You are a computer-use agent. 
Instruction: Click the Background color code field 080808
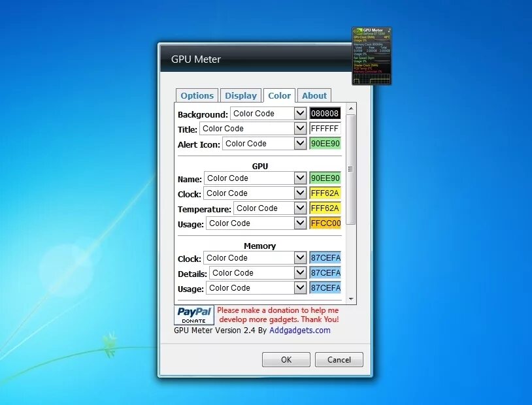pos(325,114)
